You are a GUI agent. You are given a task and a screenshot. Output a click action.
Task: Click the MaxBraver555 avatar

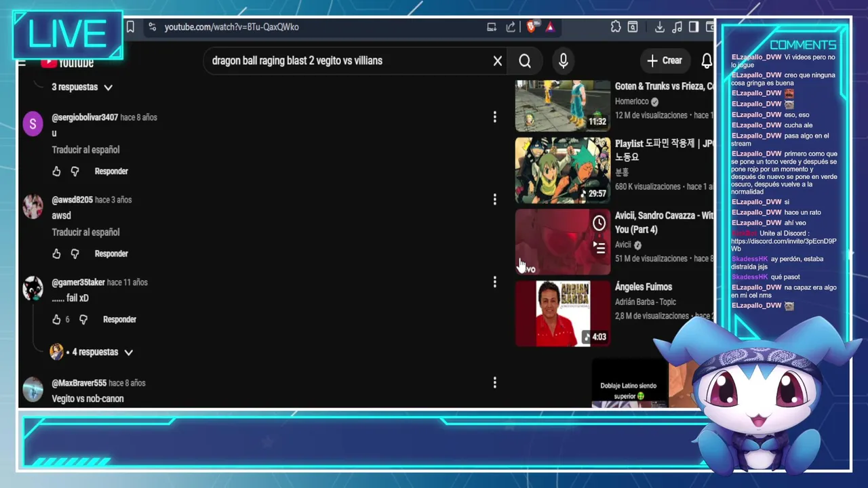[x=33, y=390]
